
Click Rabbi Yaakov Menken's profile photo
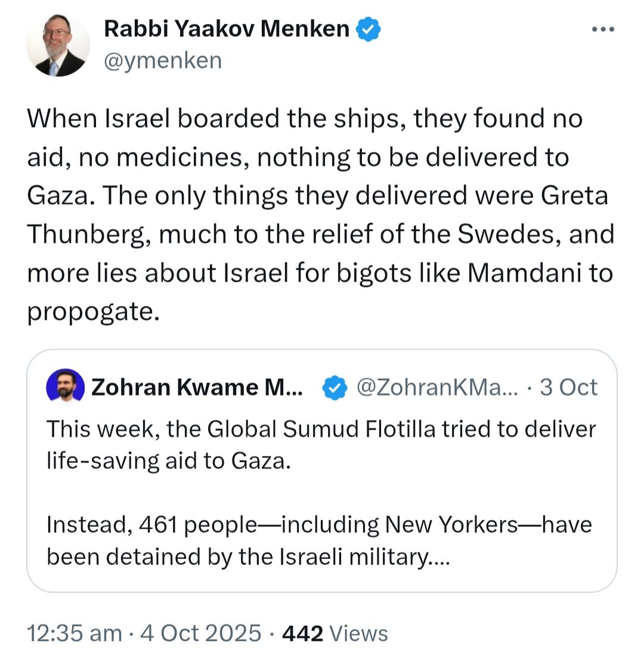[58, 46]
